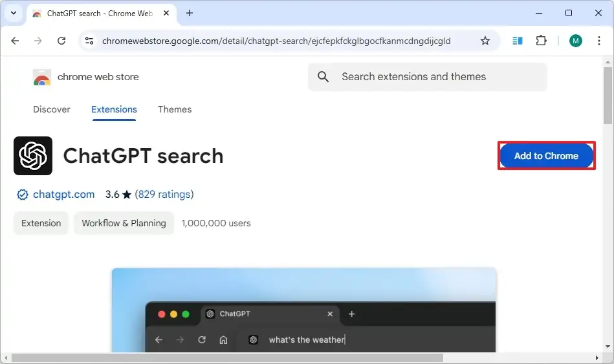The width and height of the screenshot is (614, 364).
Task: Click the extension preview screenshot
Action: (x=304, y=310)
